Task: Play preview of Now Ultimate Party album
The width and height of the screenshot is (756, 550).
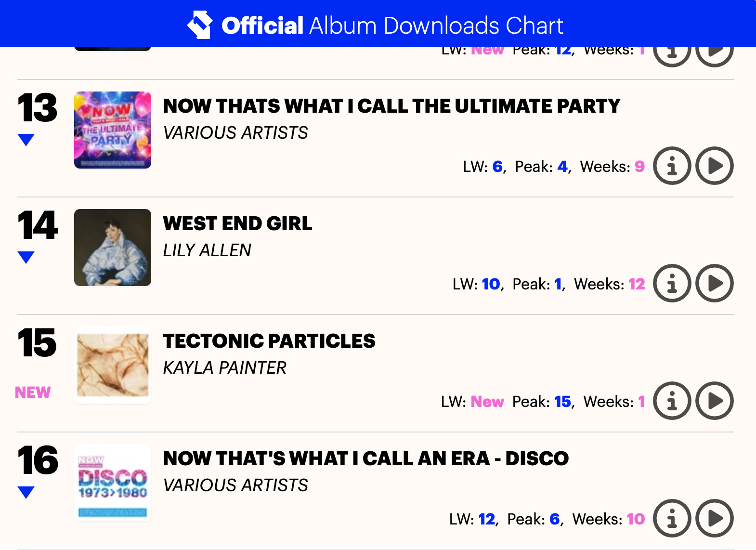Action: (x=715, y=166)
